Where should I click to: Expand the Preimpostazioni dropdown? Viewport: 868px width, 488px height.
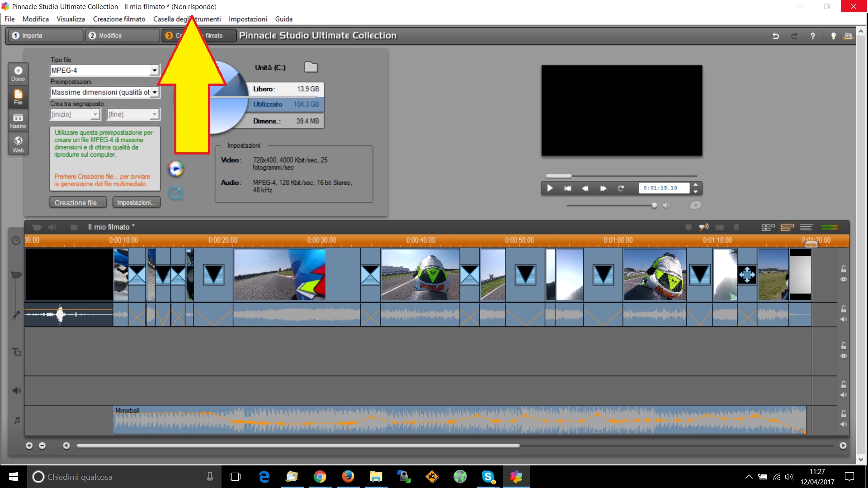pos(155,92)
